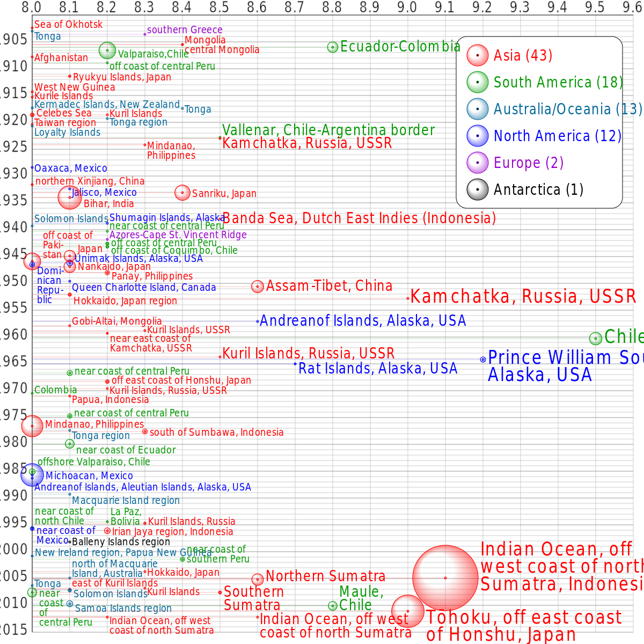Viewport: 644px width, 644px height.
Task: Click the large Indian Ocean 2004 earthquake bubble
Action: 444,577
